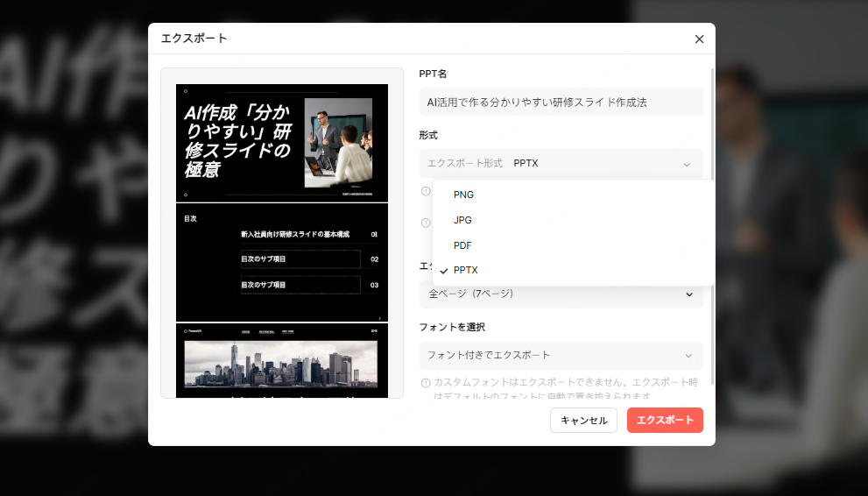Collapse the export format PPTX dropdown

pos(561,163)
